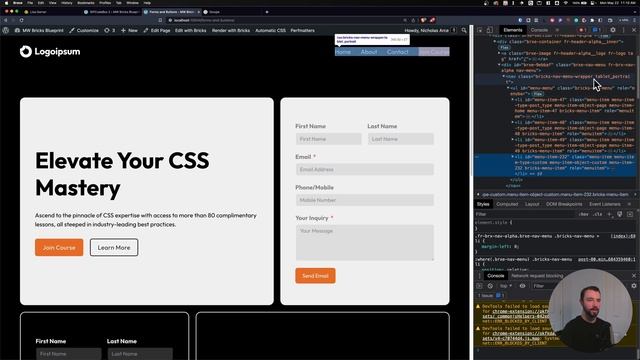The width and height of the screenshot is (640, 360).
Task: Open Edit with Bricks in the admin bar
Action: tap(191, 30)
